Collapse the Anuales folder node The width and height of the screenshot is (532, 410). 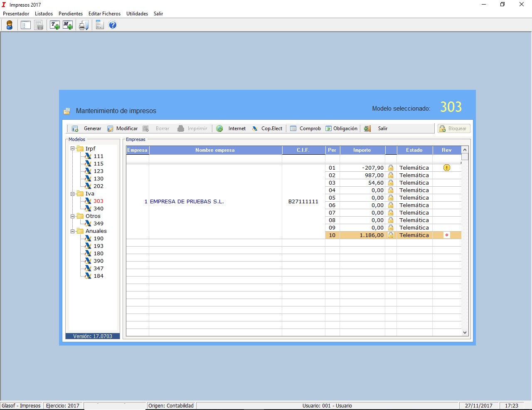pos(72,231)
